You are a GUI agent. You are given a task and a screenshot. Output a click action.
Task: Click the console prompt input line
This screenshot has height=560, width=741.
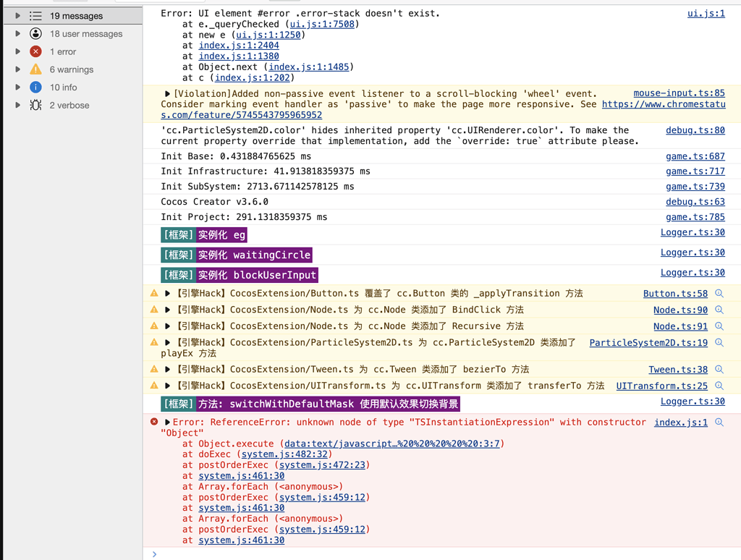[x=434, y=554]
